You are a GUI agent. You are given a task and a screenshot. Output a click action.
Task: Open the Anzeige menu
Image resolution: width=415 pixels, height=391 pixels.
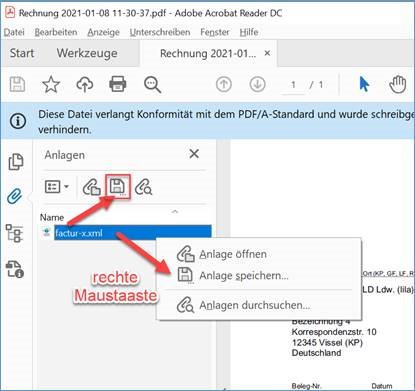[103, 32]
